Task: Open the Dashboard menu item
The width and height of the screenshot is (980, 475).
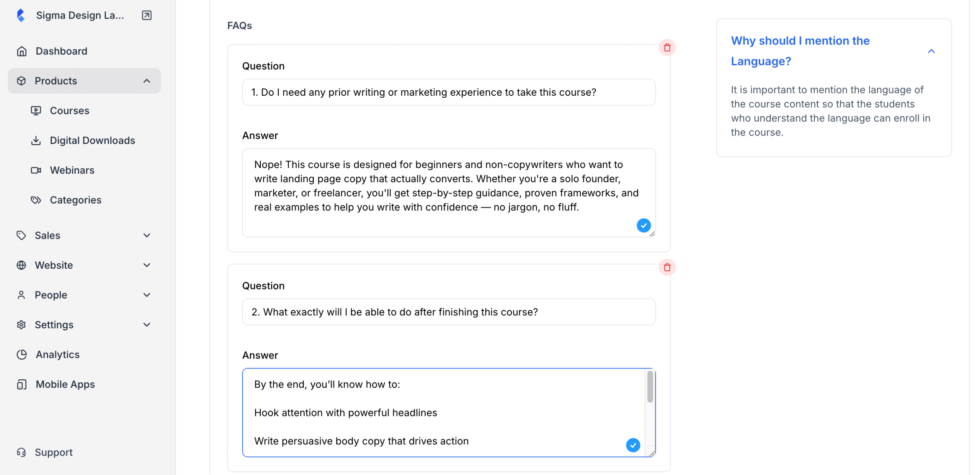Action: point(84,51)
